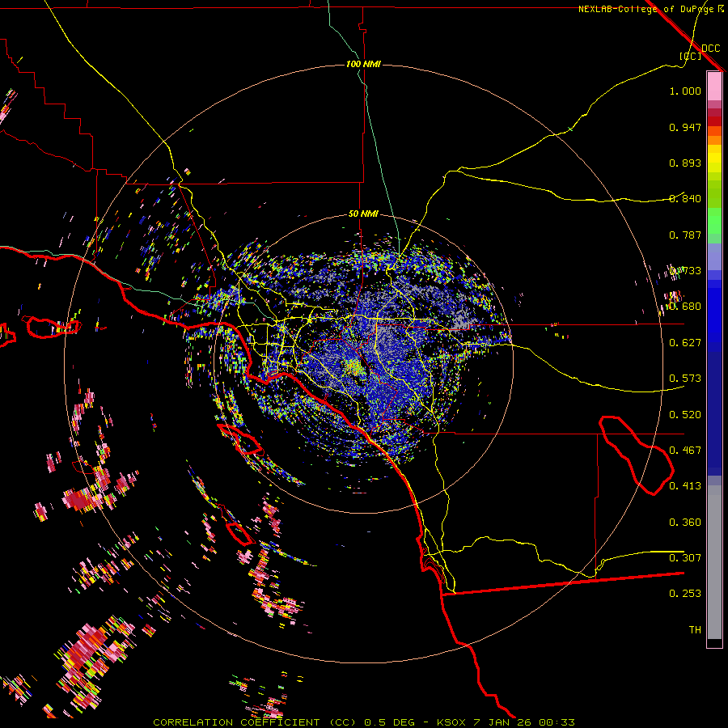This screenshot has width=728, height=728.
Task: Click the pink swatch atop the color scale
Action: [714, 87]
